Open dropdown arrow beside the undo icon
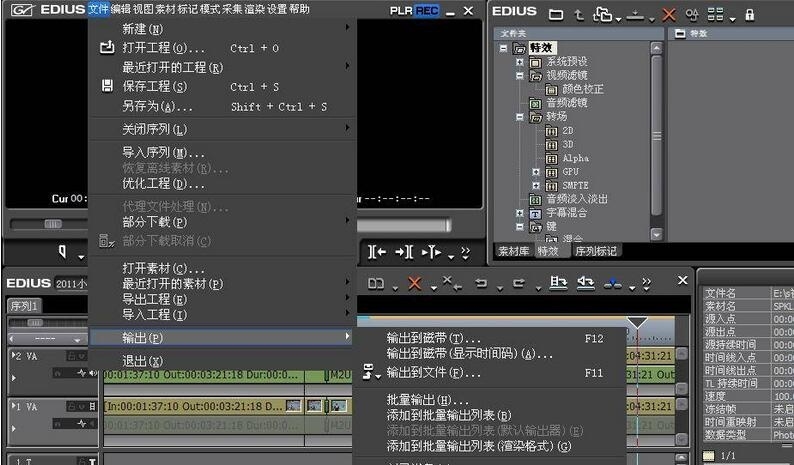 (x=500, y=289)
